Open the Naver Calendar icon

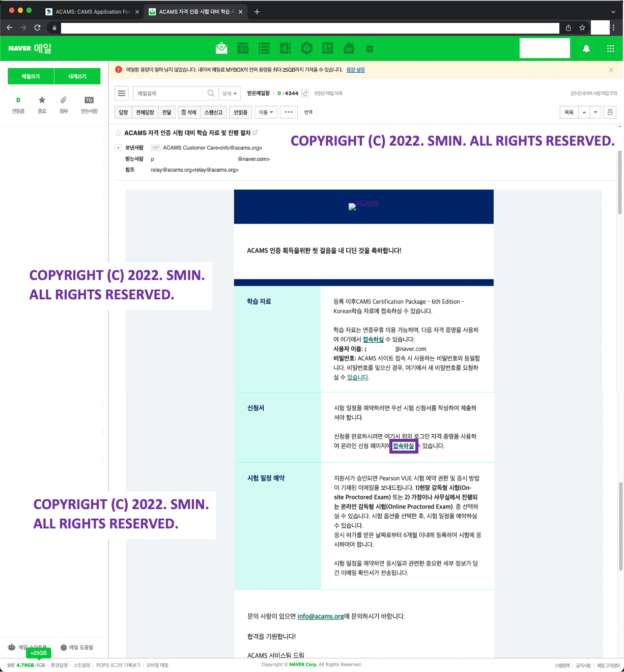click(243, 48)
